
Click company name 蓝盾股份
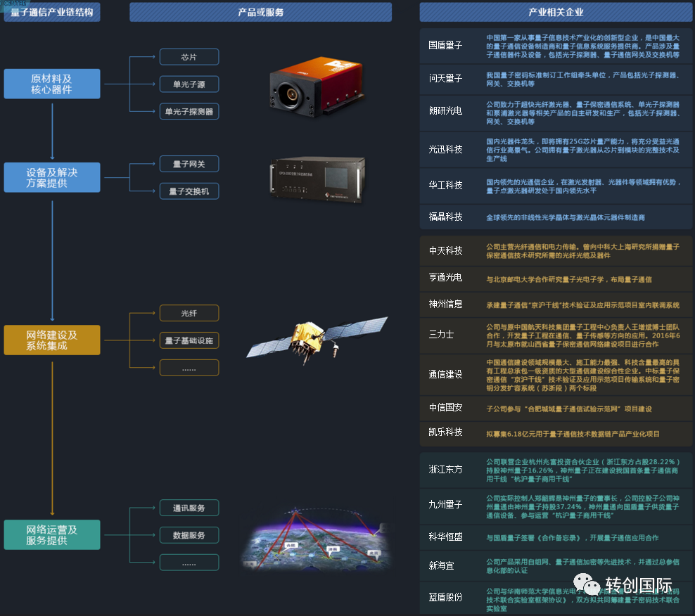click(x=445, y=598)
